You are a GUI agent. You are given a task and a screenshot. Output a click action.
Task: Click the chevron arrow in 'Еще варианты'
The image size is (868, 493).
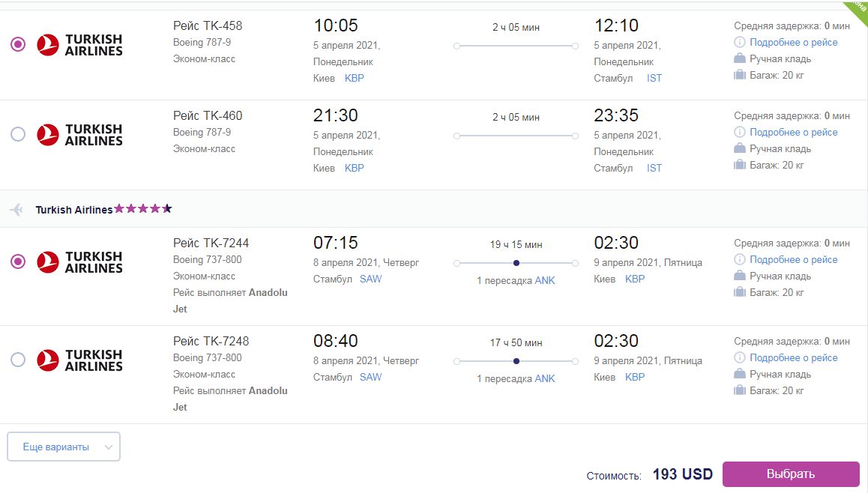(109, 447)
